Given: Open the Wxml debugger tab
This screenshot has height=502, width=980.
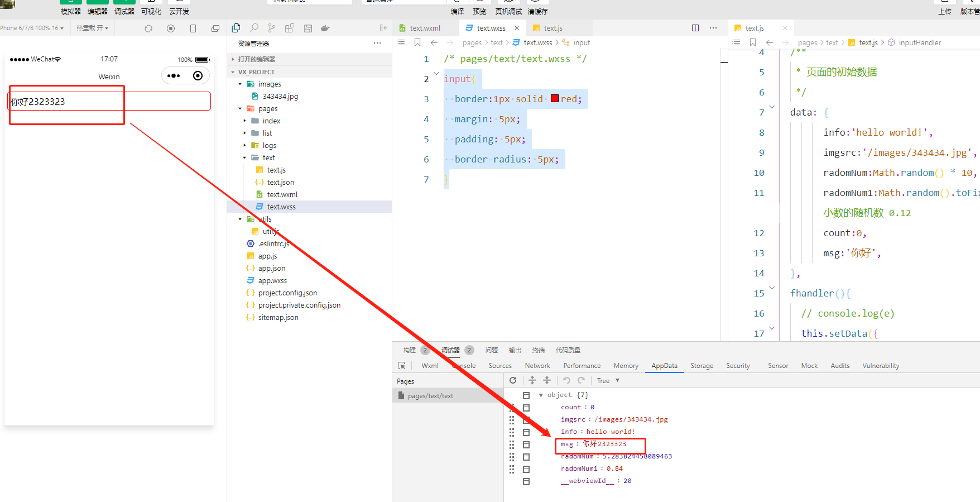Looking at the screenshot, I should coord(430,366).
